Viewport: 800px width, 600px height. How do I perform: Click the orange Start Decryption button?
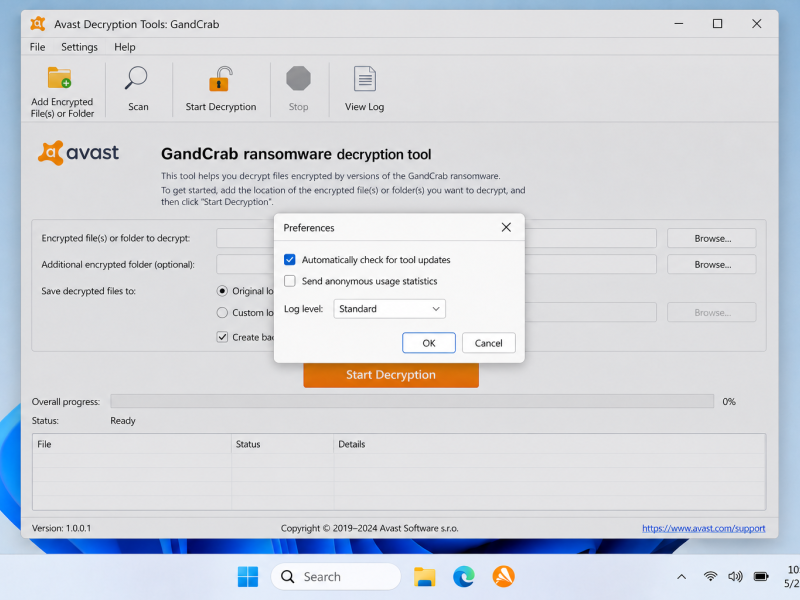[391, 375]
